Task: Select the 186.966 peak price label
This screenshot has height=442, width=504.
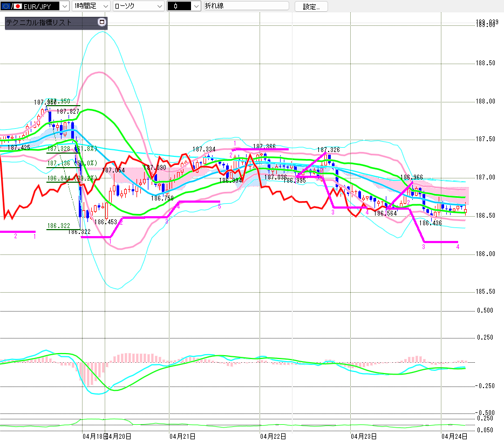Action: 411,177
